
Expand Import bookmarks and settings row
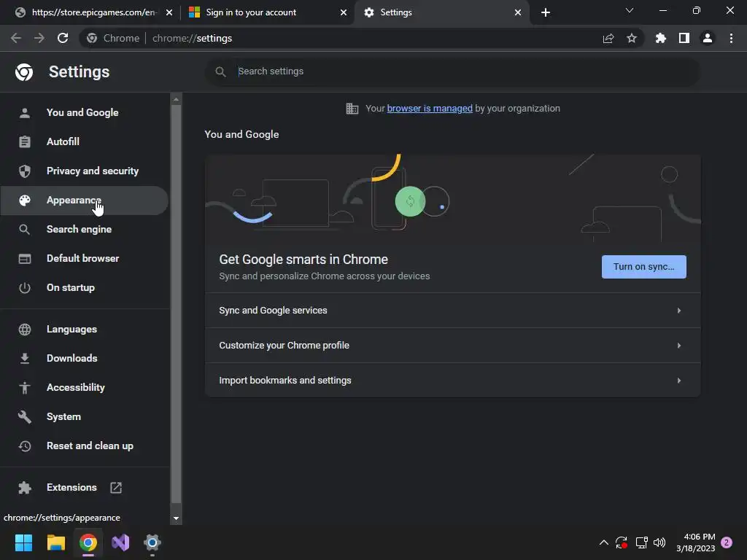click(452, 381)
